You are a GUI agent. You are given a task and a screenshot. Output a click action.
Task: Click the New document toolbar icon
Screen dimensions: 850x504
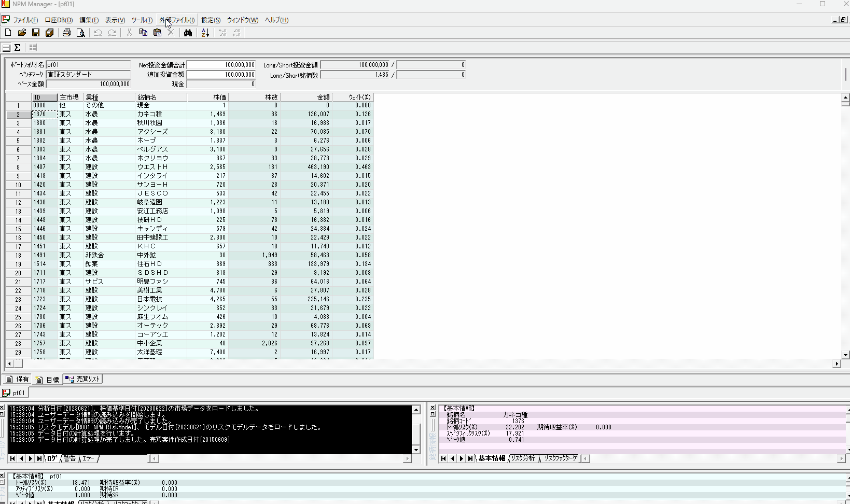pyautogui.click(x=8, y=33)
